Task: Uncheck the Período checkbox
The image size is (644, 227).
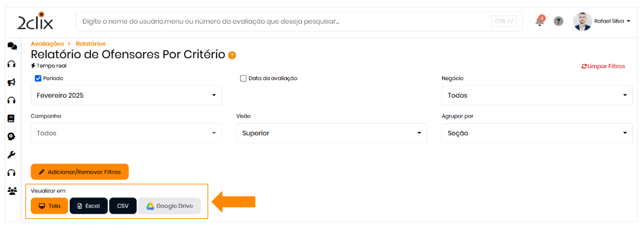Action: (38, 78)
